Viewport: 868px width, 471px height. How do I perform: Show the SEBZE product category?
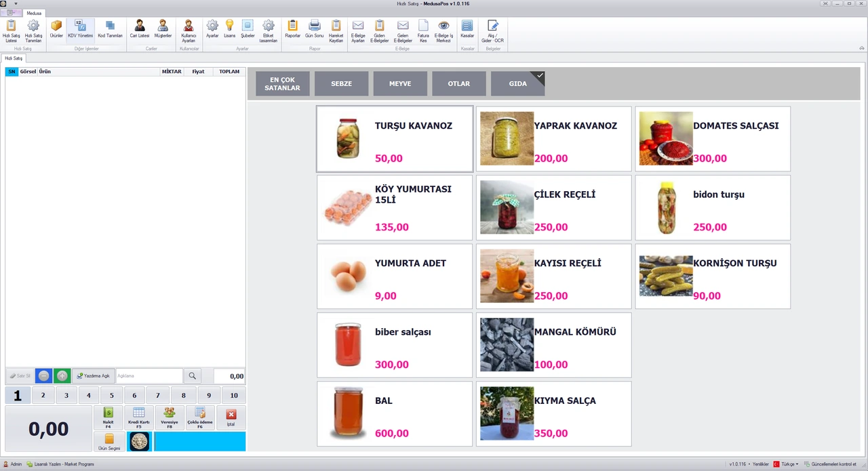pos(341,83)
